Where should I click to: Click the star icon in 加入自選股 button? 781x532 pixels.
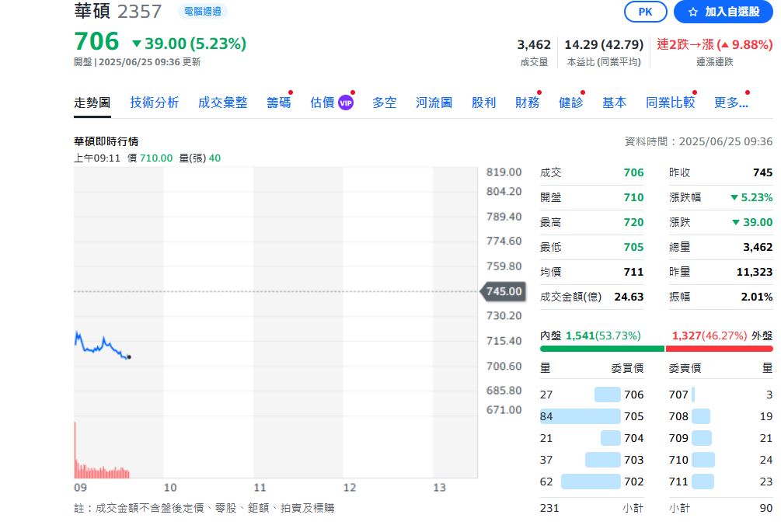tap(693, 12)
